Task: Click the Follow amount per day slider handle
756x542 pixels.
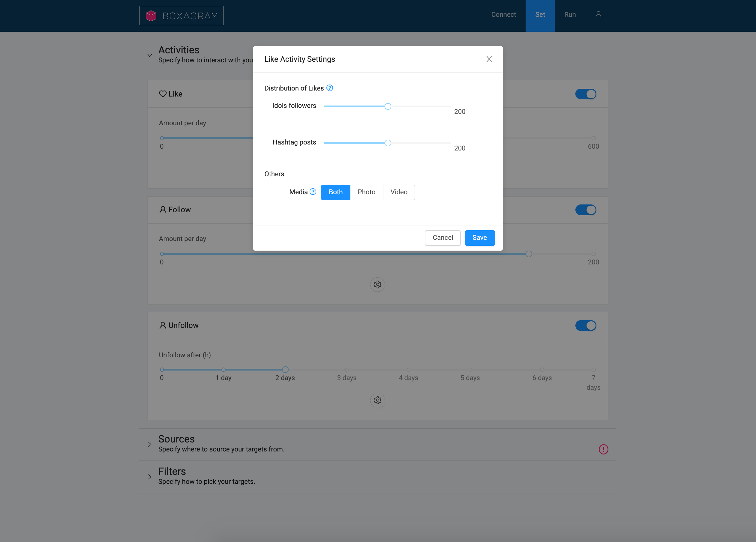Action: [x=529, y=254]
